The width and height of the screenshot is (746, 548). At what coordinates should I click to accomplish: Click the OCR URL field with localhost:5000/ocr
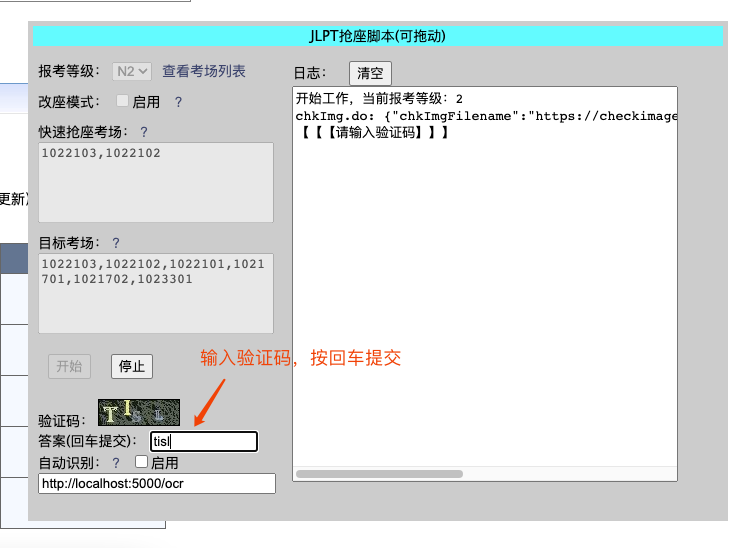(x=157, y=483)
